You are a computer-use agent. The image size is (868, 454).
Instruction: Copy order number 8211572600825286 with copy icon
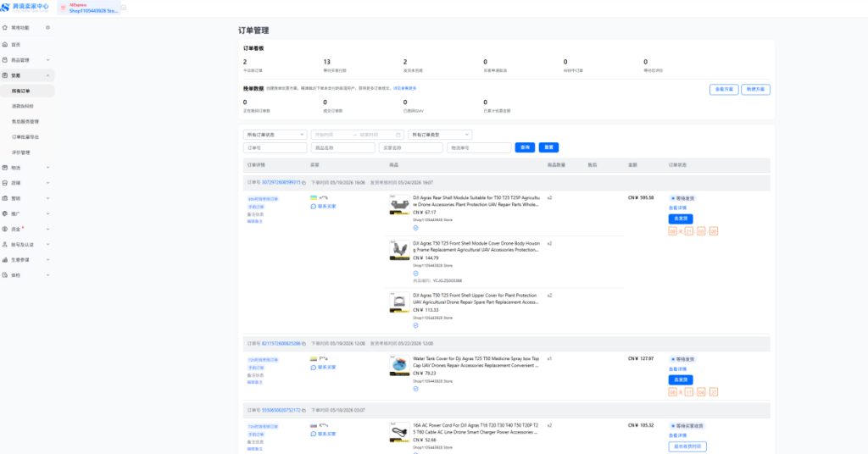point(304,343)
